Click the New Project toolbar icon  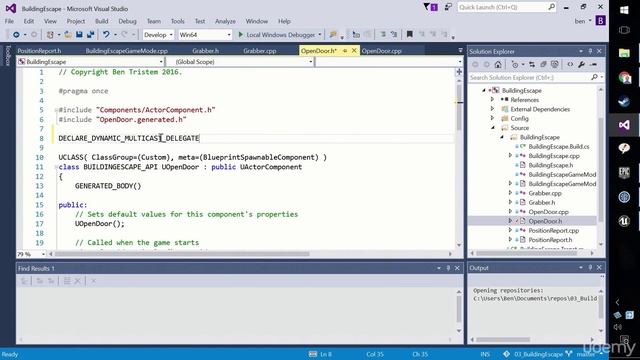click(x=50, y=35)
